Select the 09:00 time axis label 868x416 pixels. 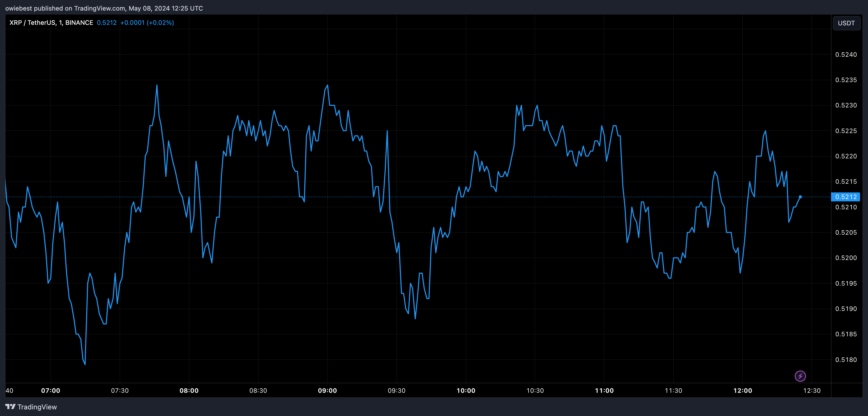point(327,390)
